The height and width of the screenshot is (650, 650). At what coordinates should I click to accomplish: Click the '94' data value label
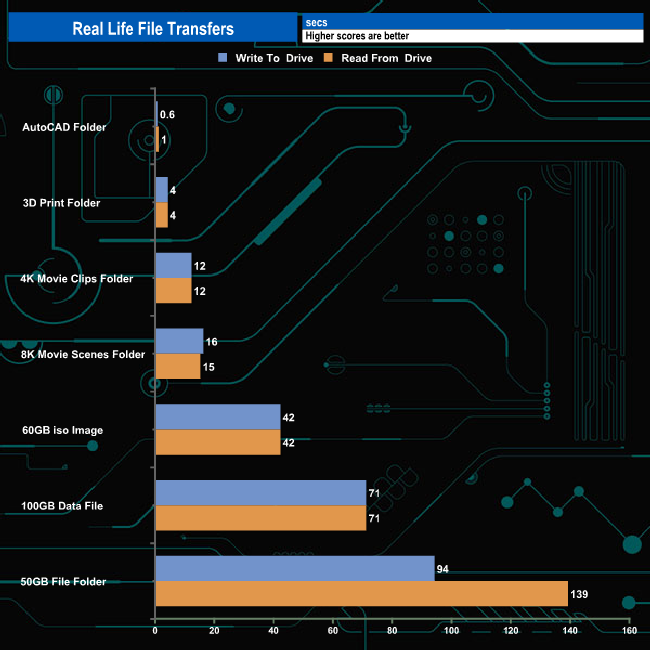coord(442,569)
